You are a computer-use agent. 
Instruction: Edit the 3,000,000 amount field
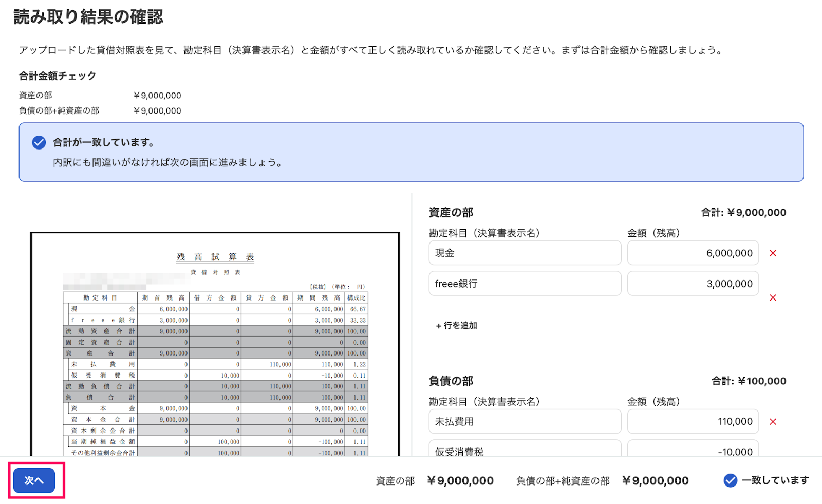coord(693,284)
